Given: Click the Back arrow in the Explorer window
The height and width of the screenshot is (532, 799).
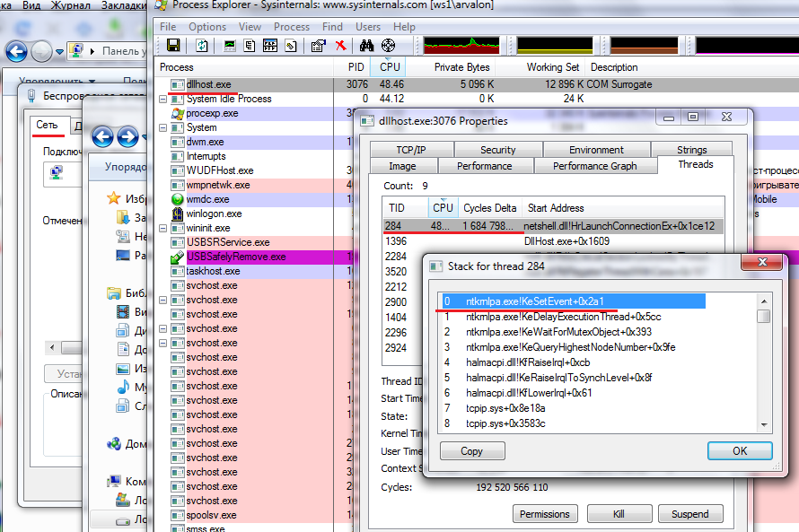Looking at the screenshot, I should 103,137.
